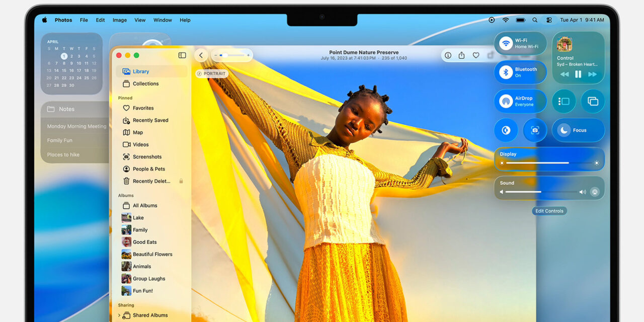The height and width of the screenshot is (322, 644).
Task: Open the Image menu
Action: click(120, 20)
